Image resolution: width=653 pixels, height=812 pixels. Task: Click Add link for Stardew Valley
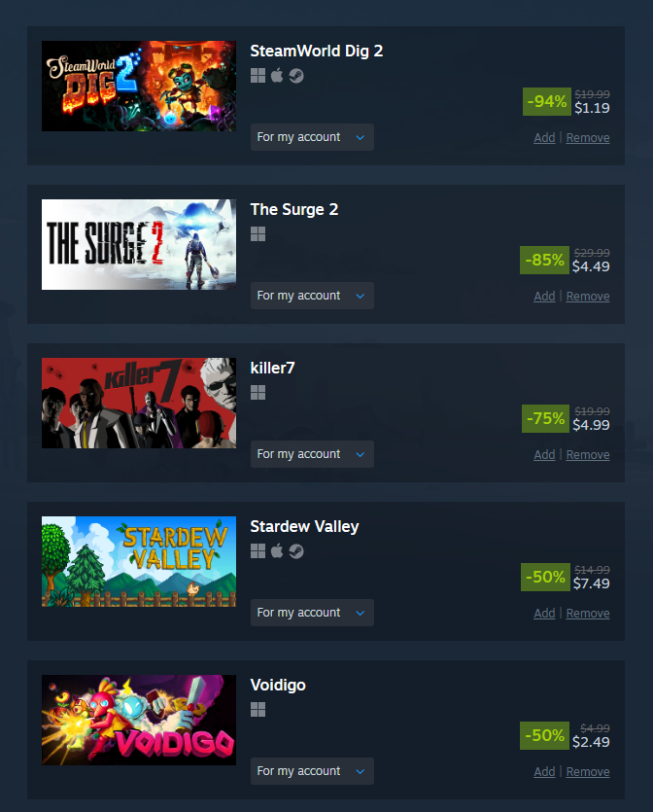point(544,614)
